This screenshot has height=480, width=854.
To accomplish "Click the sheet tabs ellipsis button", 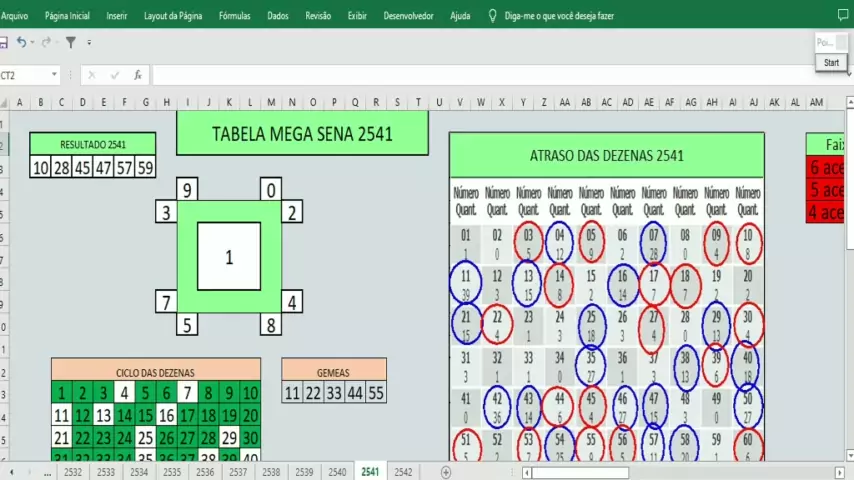I will click(x=47, y=472).
